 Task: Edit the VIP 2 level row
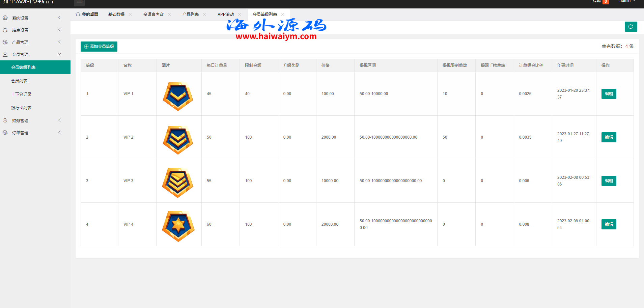609,137
